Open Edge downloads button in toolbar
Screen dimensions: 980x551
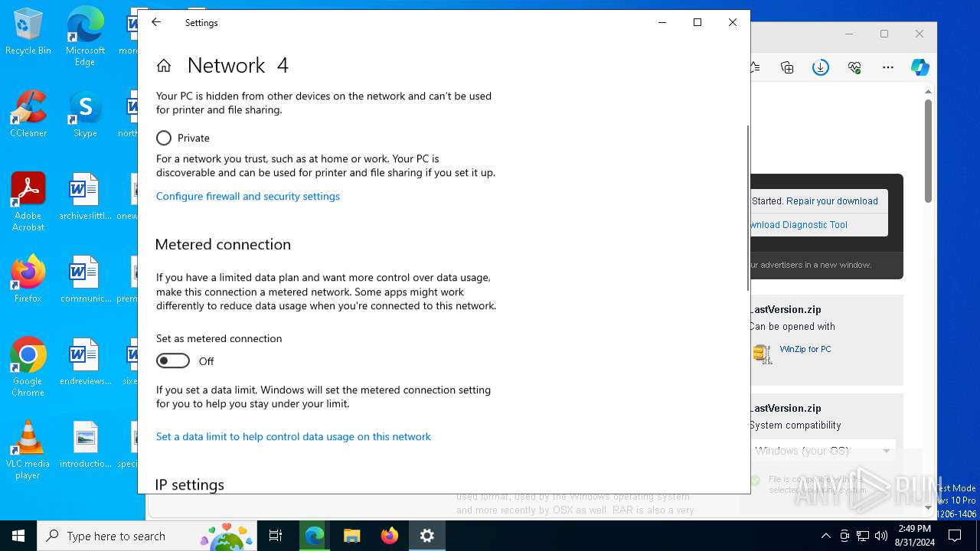pyautogui.click(x=821, y=67)
